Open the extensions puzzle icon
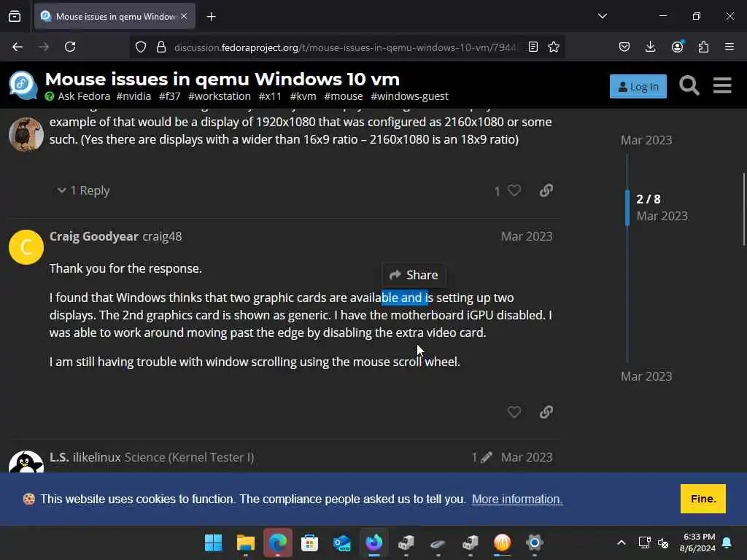 point(703,47)
